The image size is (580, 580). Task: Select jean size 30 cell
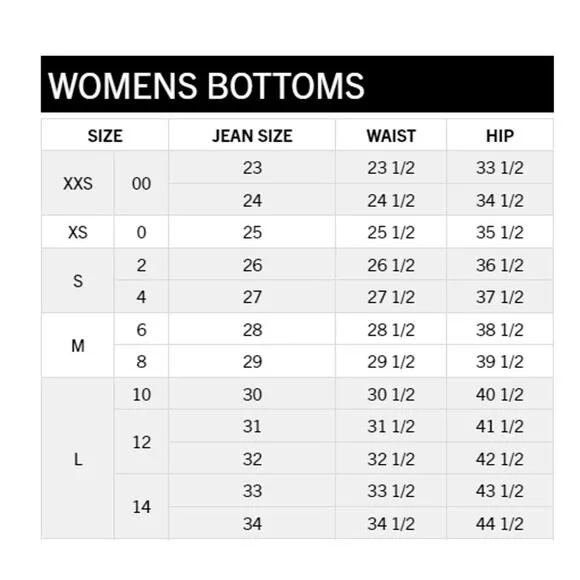252,394
